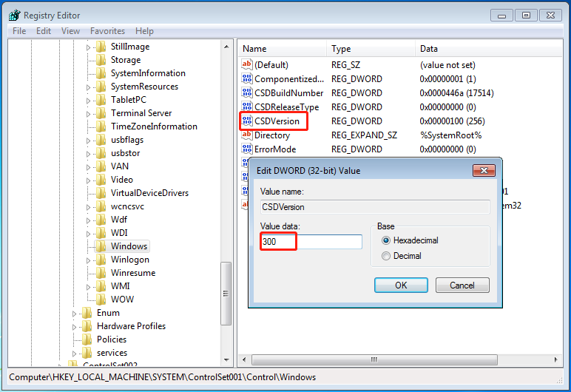The height and width of the screenshot is (392, 571).
Task: Click the REG_EXPAND_SZ type cell
Action: click(364, 135)
